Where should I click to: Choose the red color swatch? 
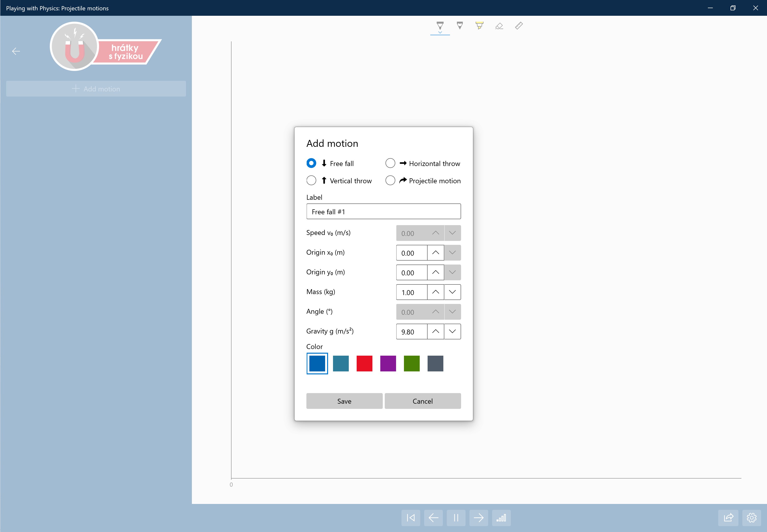[364, 363]
